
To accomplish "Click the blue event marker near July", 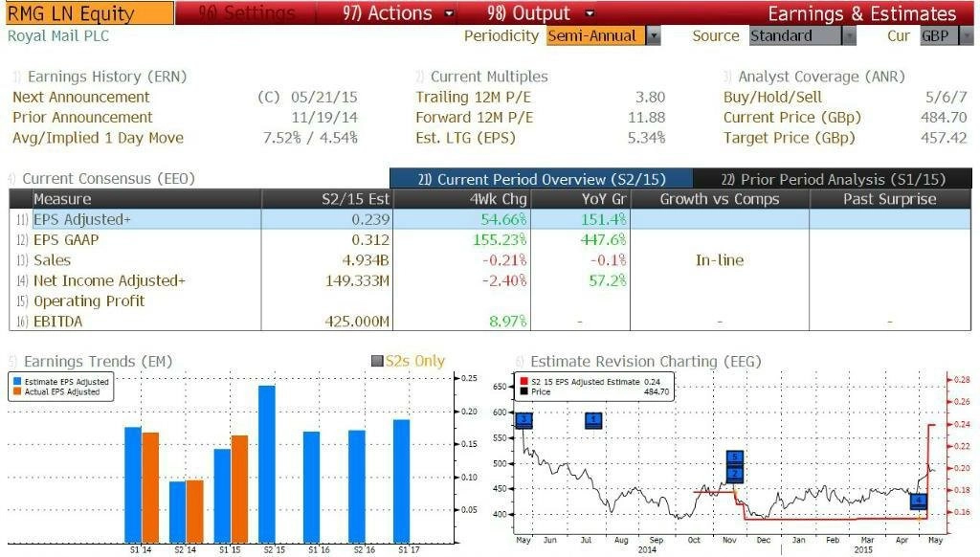I will pos(593,420).
